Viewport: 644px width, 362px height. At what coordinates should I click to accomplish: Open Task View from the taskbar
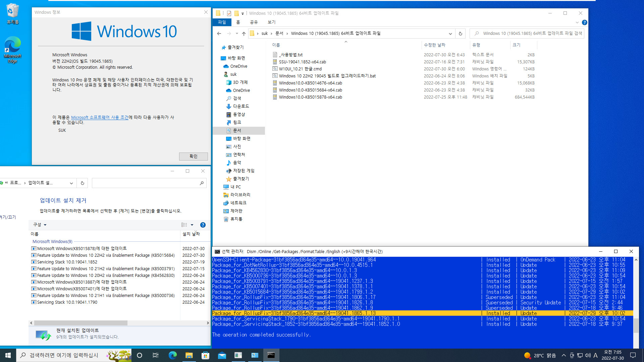point(155,355)
